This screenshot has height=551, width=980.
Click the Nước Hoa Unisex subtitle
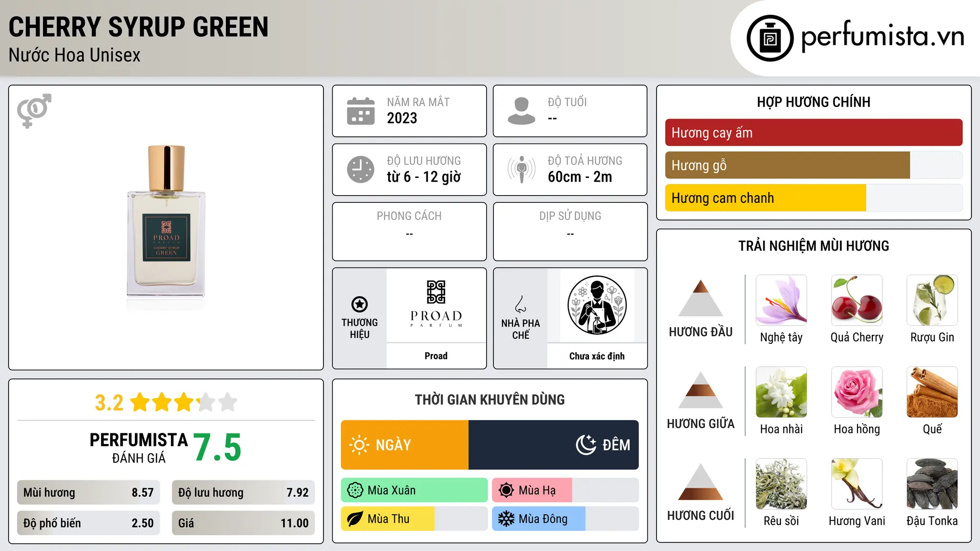74,55
